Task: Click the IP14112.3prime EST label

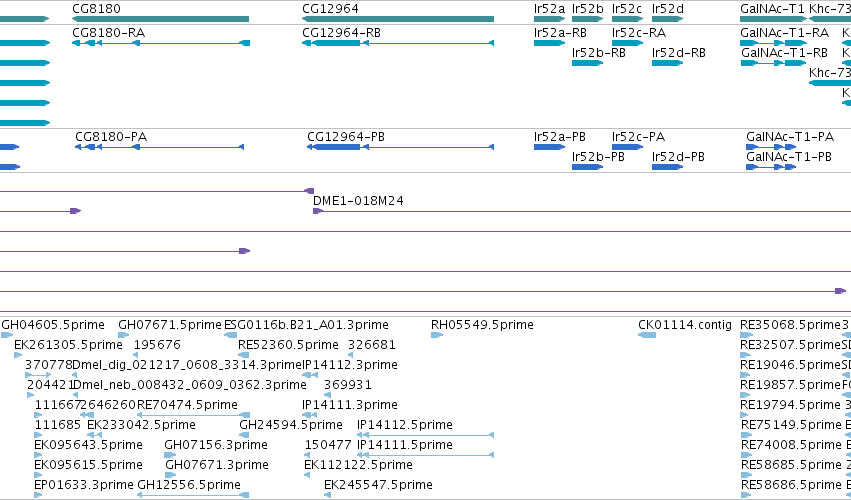Action: pyautogui.click(x=350, y=365)
